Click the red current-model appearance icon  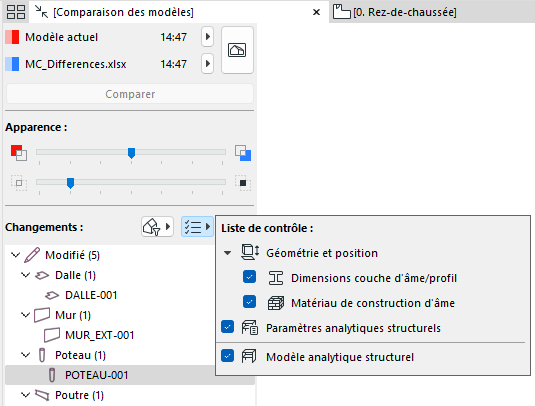pos(19,153)
